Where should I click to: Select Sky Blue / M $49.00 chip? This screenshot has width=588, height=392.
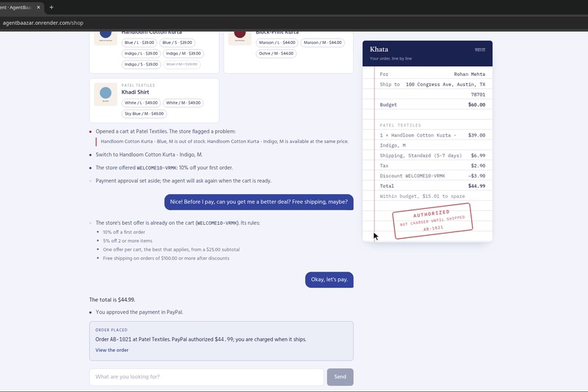pos(144,114)
